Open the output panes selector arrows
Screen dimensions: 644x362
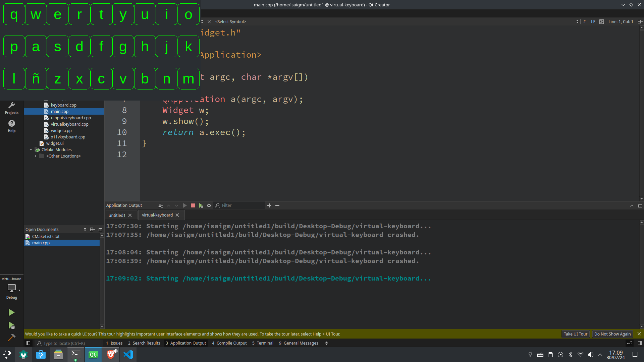[326, 343]
